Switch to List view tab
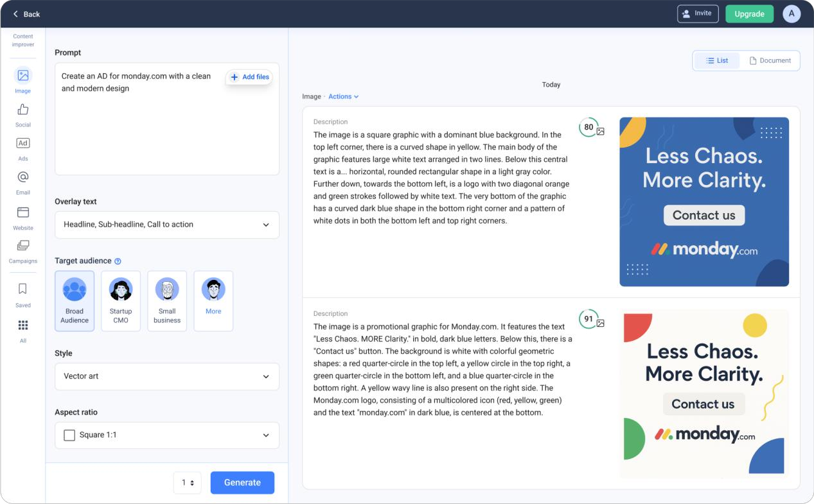814x504 pixels. tap(717, 60)
